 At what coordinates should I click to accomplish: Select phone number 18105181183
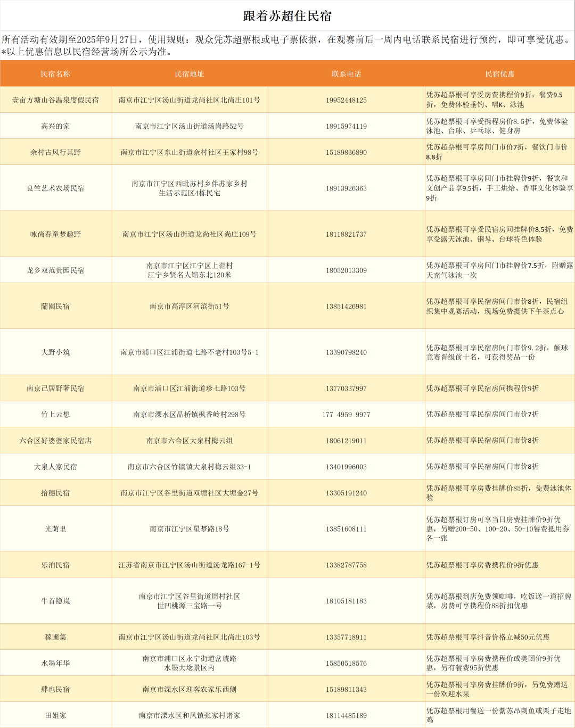pos(346,601)
